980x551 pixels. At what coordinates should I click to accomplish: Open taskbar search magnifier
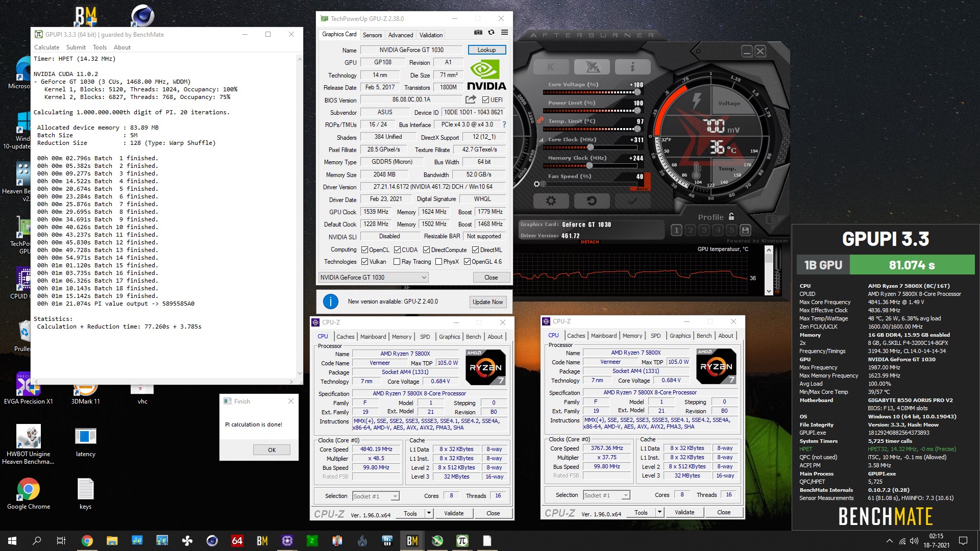click(x=37, y=541)
